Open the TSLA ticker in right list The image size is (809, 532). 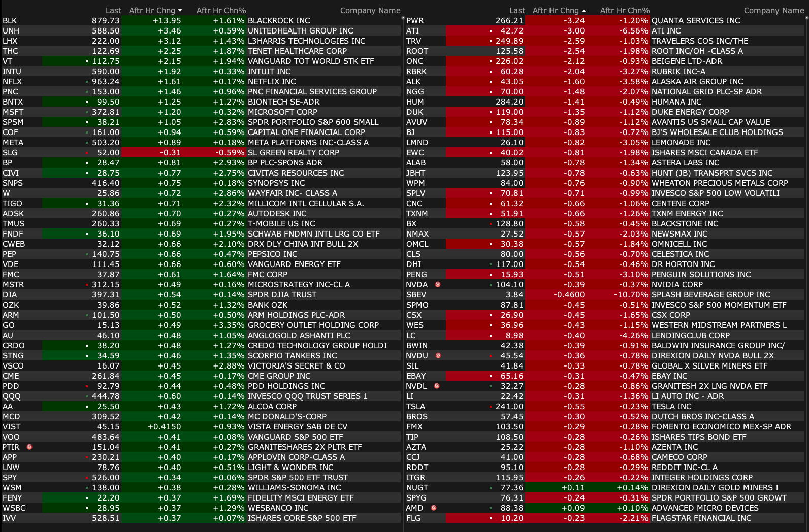point(415,407)
